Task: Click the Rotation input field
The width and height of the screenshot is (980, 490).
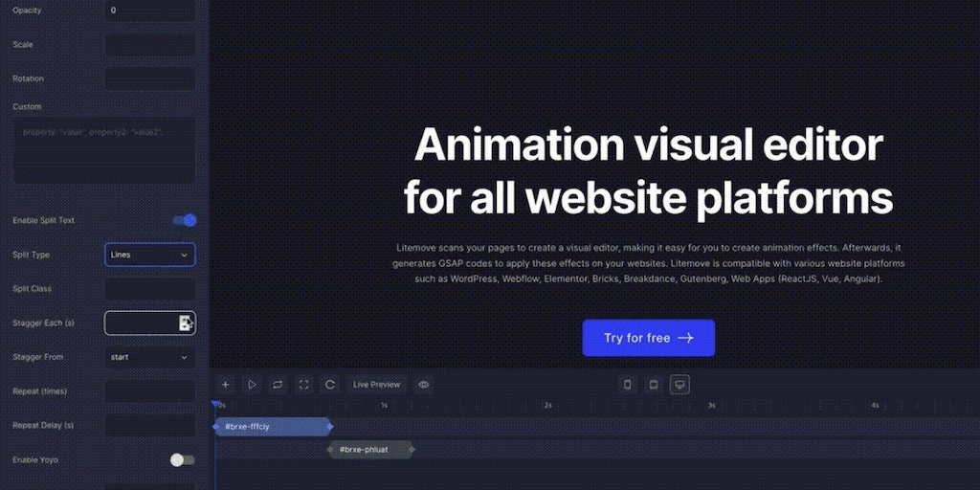Action: pos(150,78)
